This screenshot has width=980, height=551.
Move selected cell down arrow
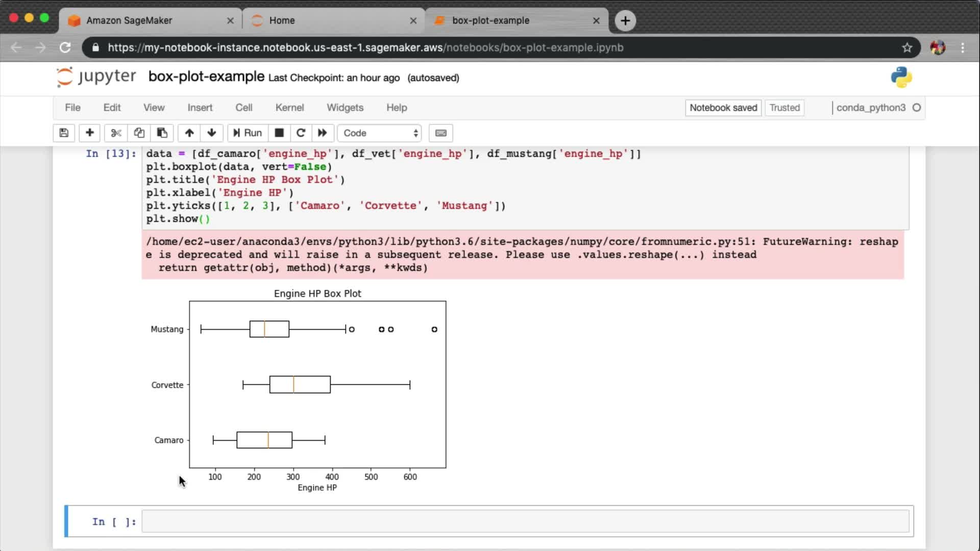tap(212, 133)
